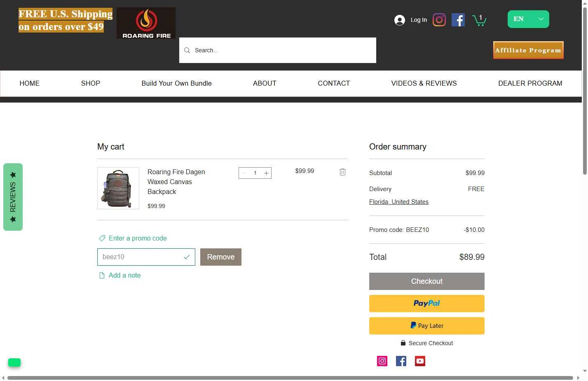
Task: Click the My cart heading
Action: tap(111, 147)
